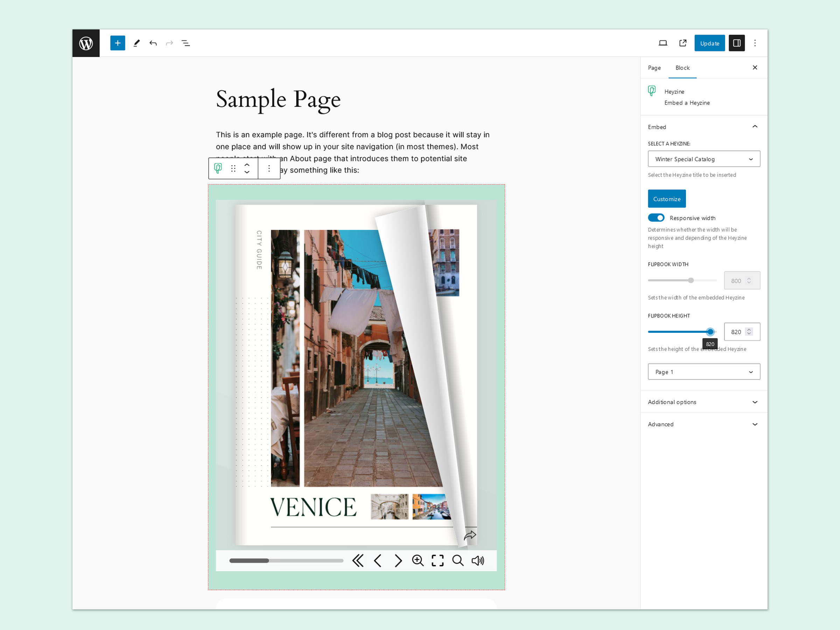Image resolution: width=840 pixels, height=630 pixels.
Task: Go to first page of flipbook
Action: coord(358,560)
